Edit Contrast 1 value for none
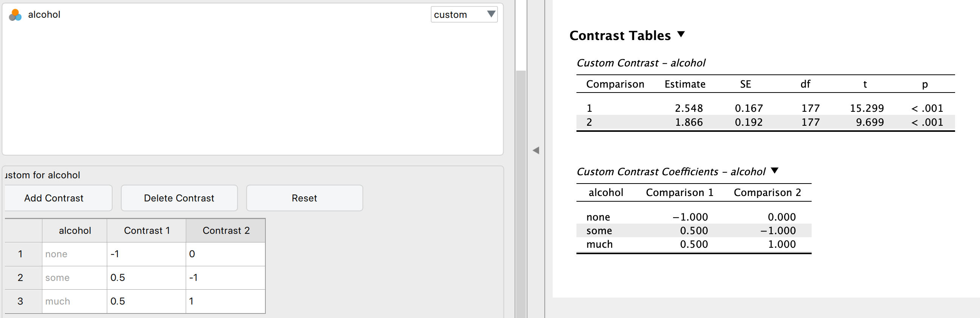The height and width of the screenshot is (318, 980). pyautogui.click(x=146, y=254)
